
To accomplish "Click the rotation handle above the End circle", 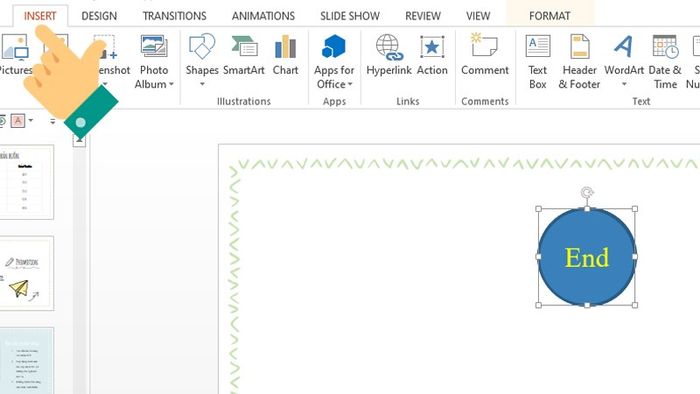I will (587, 193).
